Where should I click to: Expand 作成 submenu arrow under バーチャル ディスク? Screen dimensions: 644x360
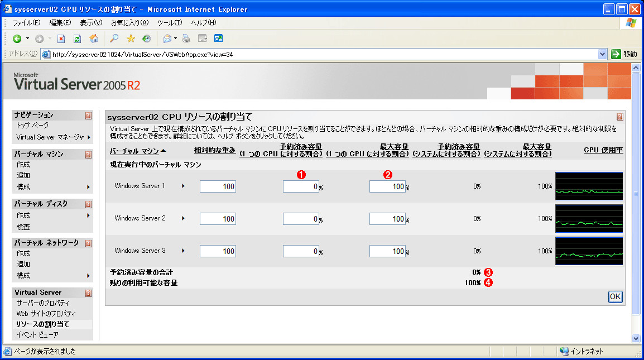click(x=88, y=215)
